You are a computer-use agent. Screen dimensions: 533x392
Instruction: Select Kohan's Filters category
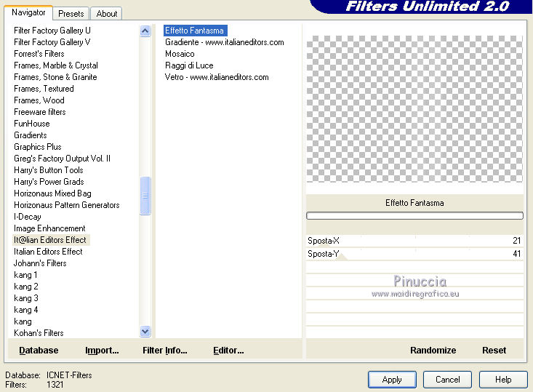coord(39,333)
